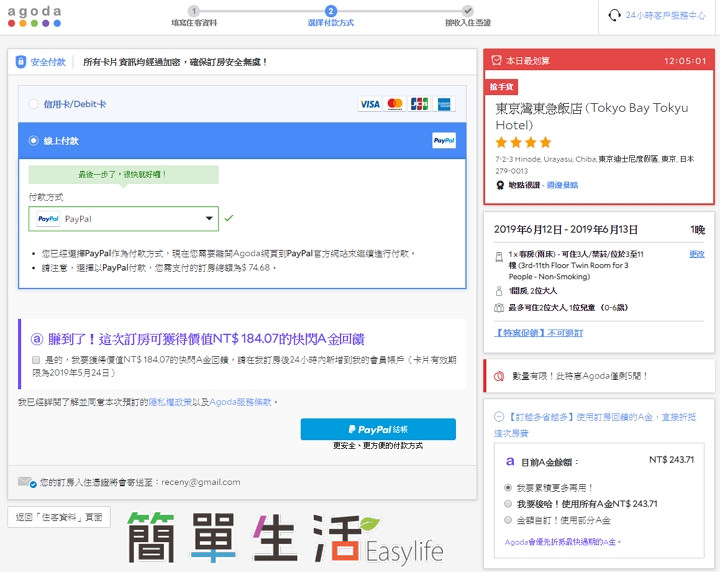Open the 24小時客戶服務中心 link
The width and height of the screenshot is (720, 572).
[665, 15]
